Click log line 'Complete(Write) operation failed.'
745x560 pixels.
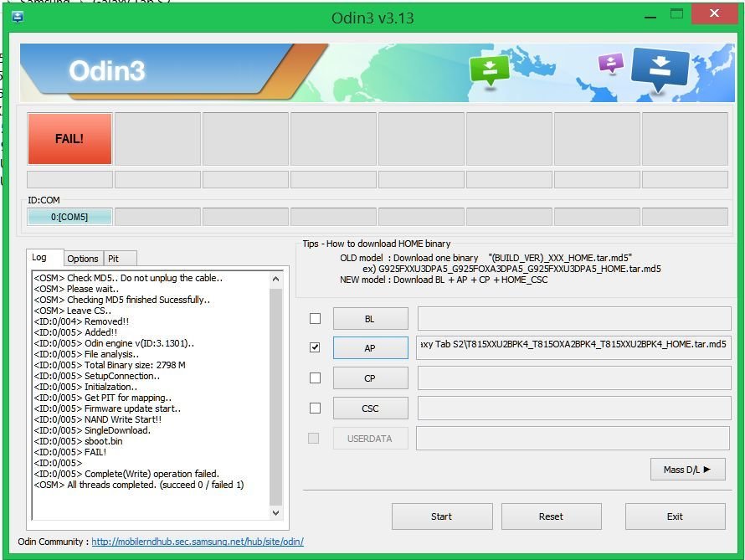click(x=127, y=474)
